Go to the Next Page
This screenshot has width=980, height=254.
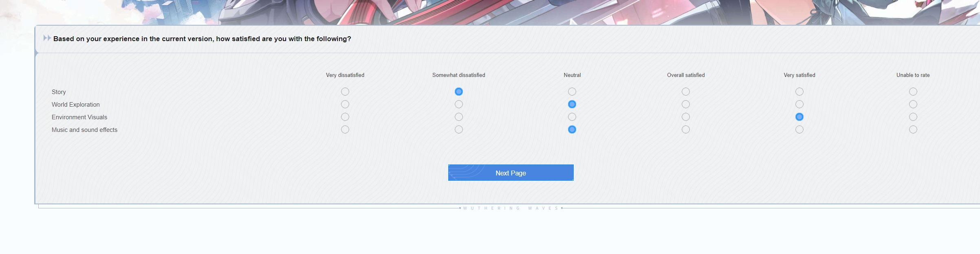click(511, 173)
